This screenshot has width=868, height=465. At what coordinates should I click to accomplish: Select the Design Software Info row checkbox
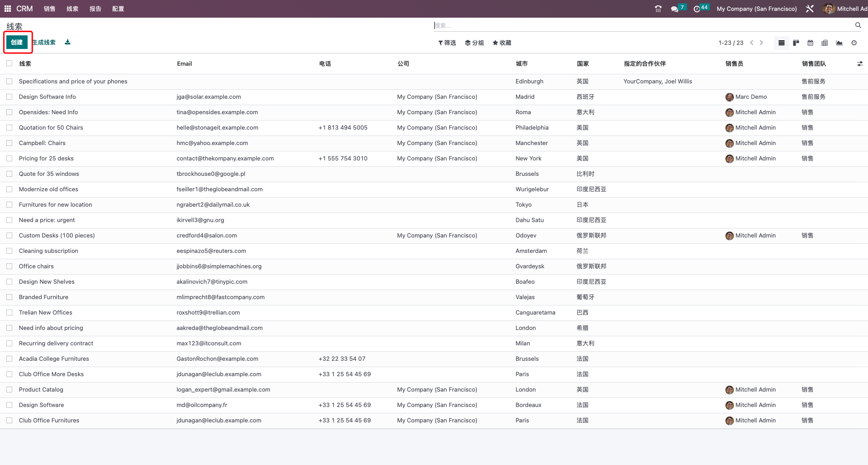[9, 97]
